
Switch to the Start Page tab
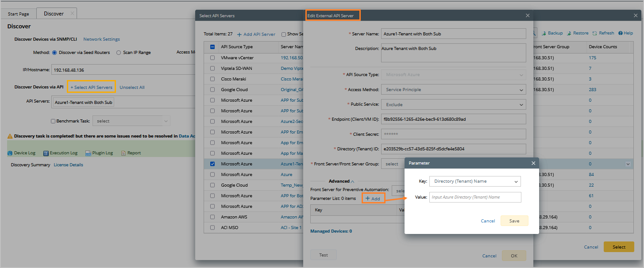19,14
